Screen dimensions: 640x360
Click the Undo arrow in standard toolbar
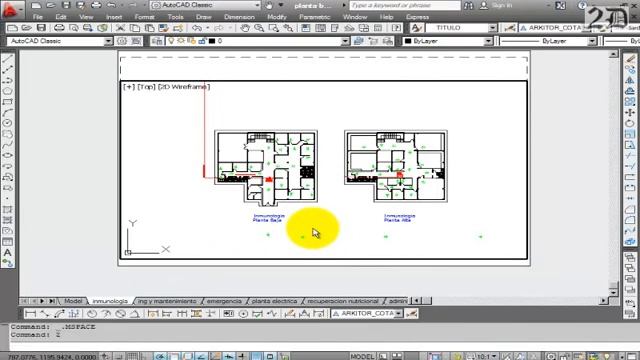click(x=197, y=28)
